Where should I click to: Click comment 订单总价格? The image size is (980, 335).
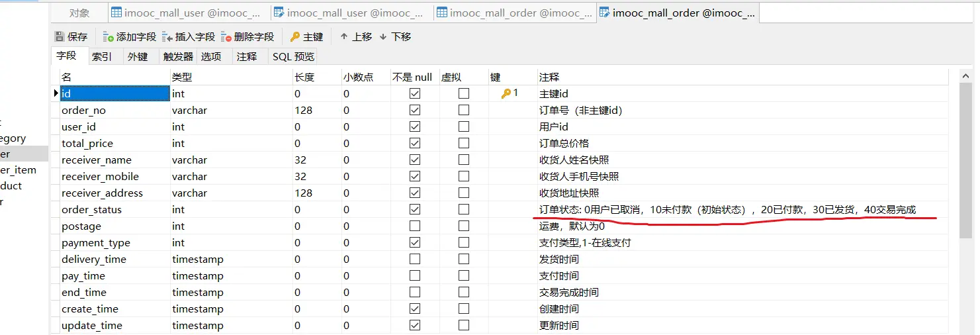[564, 144]
